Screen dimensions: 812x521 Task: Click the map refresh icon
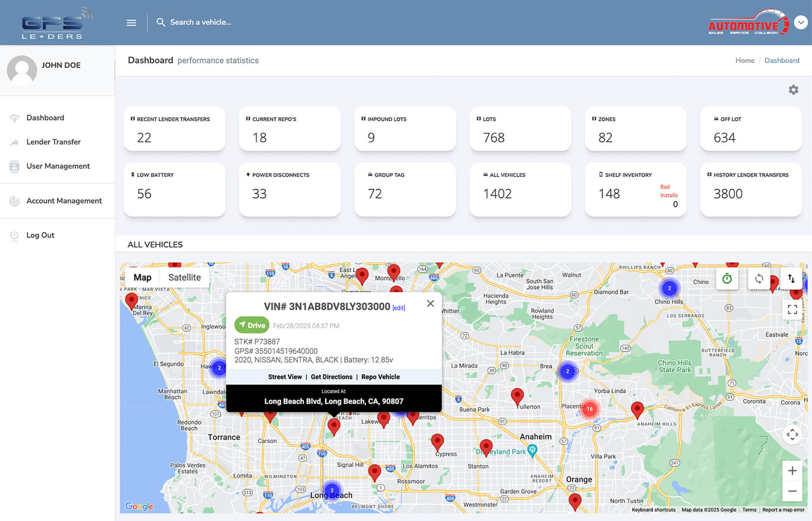point(759,279)
